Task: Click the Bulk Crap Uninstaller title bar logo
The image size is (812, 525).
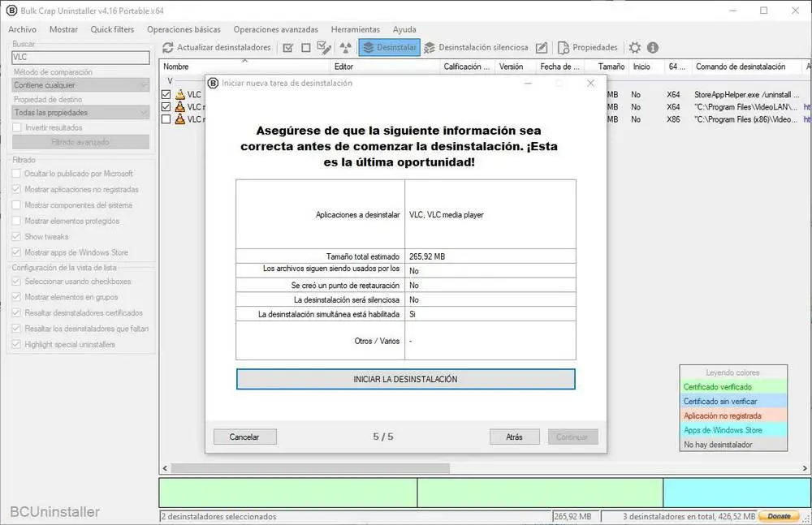Action: pyautogui.click(x=11, y=11)
